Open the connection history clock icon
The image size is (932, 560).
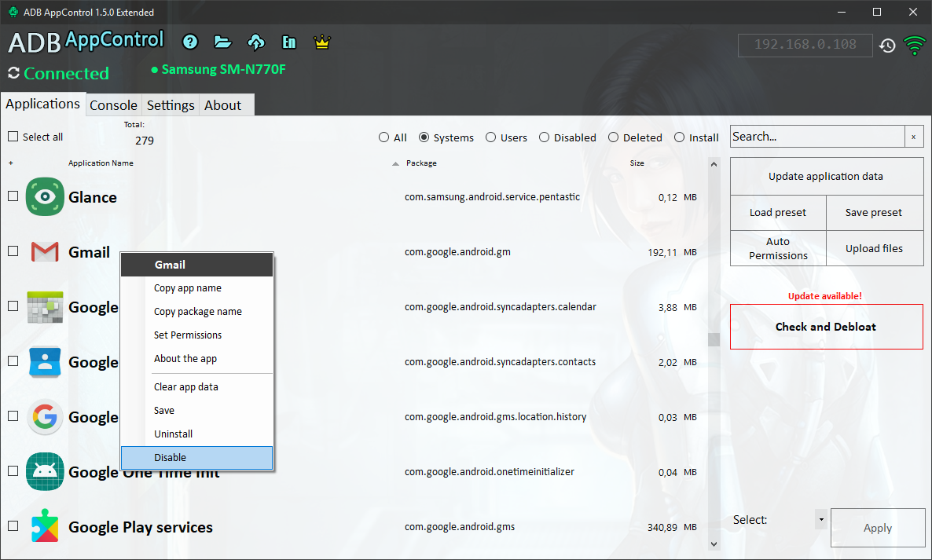pyautogui.click(x=887, y=46)
